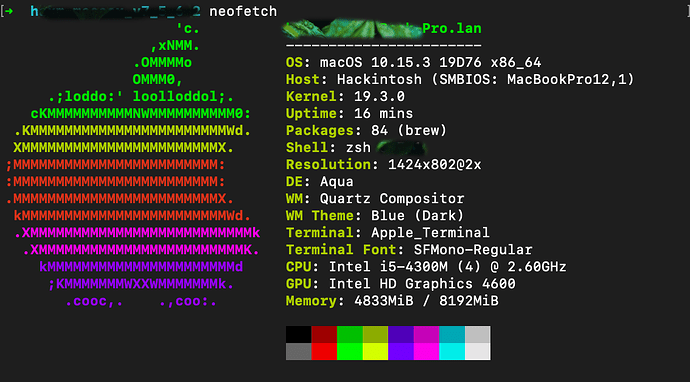Click the dark purple color block in top row
This screenshot has height=382, width=690.
click(400, 334)
